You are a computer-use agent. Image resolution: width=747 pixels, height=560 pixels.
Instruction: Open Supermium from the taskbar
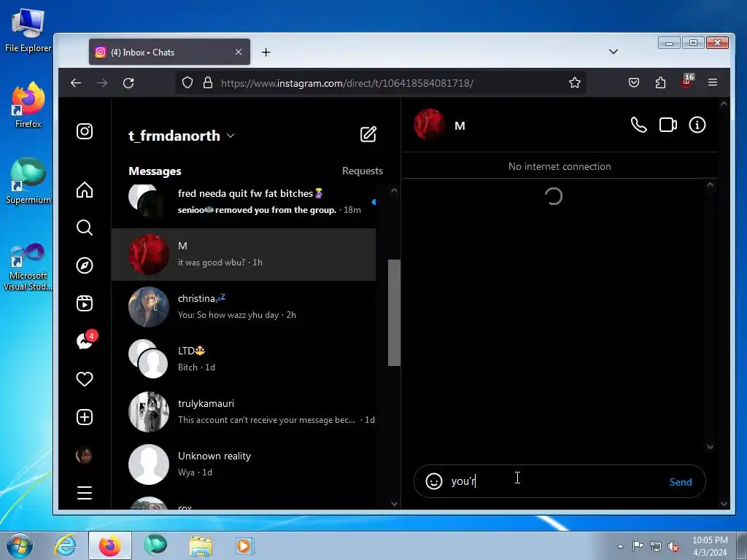(x=155, y=545)
